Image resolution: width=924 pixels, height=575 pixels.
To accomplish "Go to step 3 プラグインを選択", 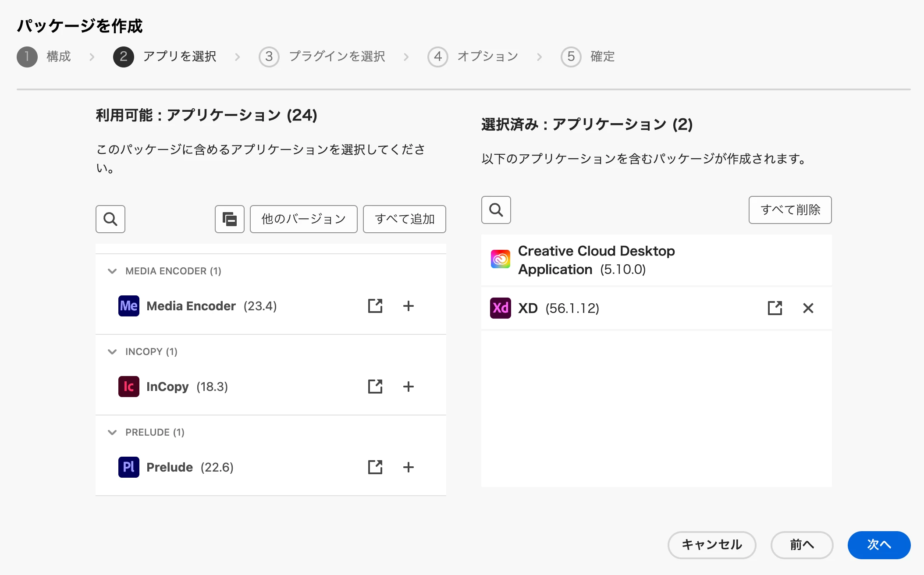I will (269, 57).
